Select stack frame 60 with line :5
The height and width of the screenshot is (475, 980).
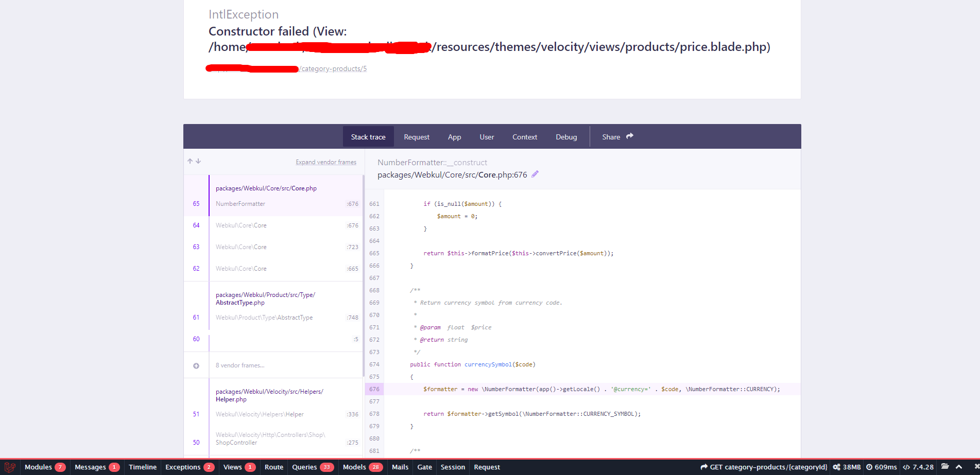(273, 339)
